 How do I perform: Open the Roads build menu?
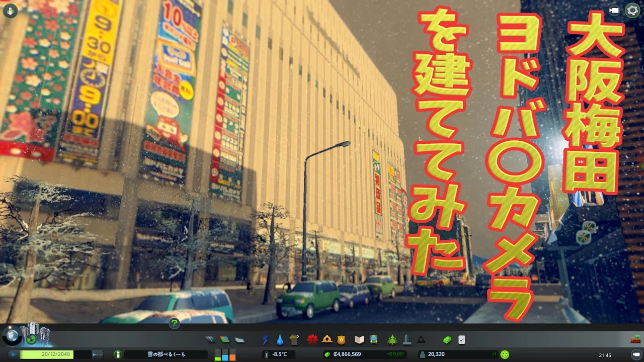pos(210,339)
